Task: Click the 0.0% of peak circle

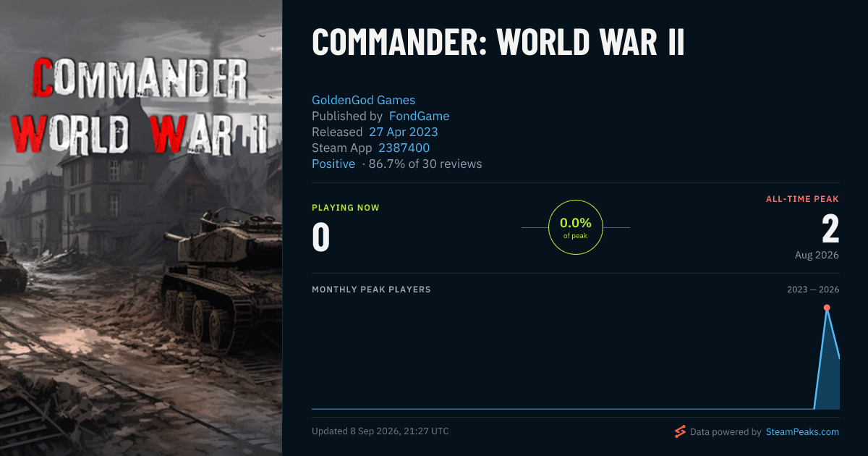Action: (576, 227)
